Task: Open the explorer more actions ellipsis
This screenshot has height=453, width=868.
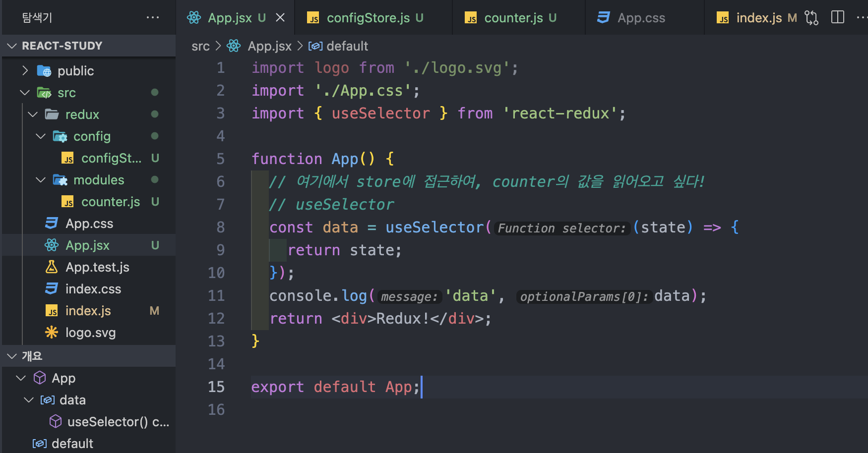Action: pos(153,18)
